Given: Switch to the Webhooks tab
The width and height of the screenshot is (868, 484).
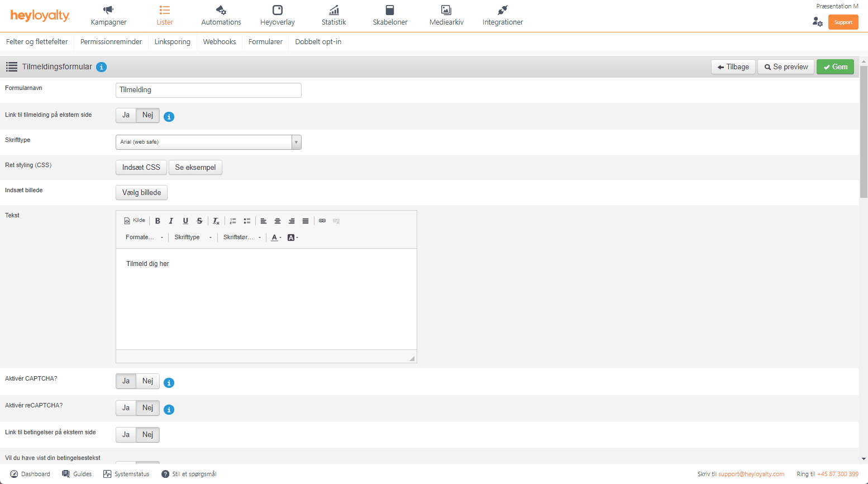Looking at the screenshot, I should click(x=220, y=42).
